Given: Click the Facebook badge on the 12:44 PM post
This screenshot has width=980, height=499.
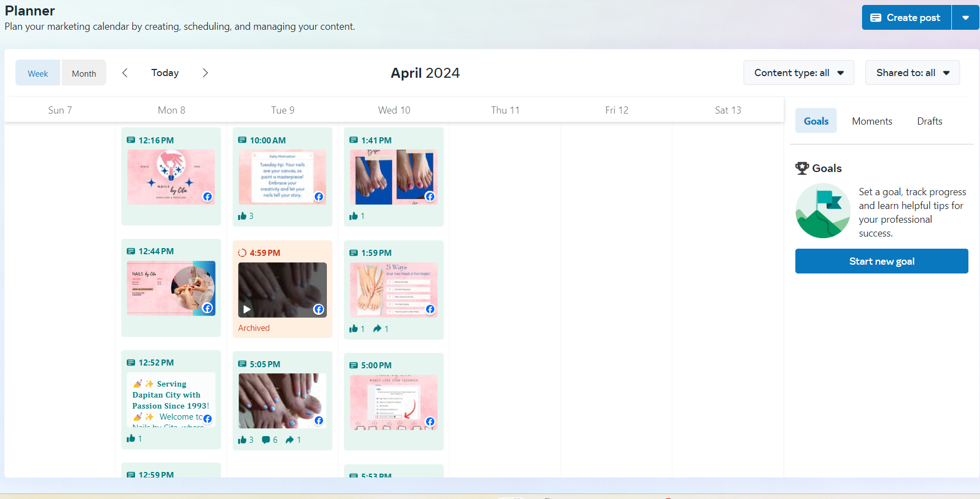Looking at the screenshot, I should click(x=207, y=308).
